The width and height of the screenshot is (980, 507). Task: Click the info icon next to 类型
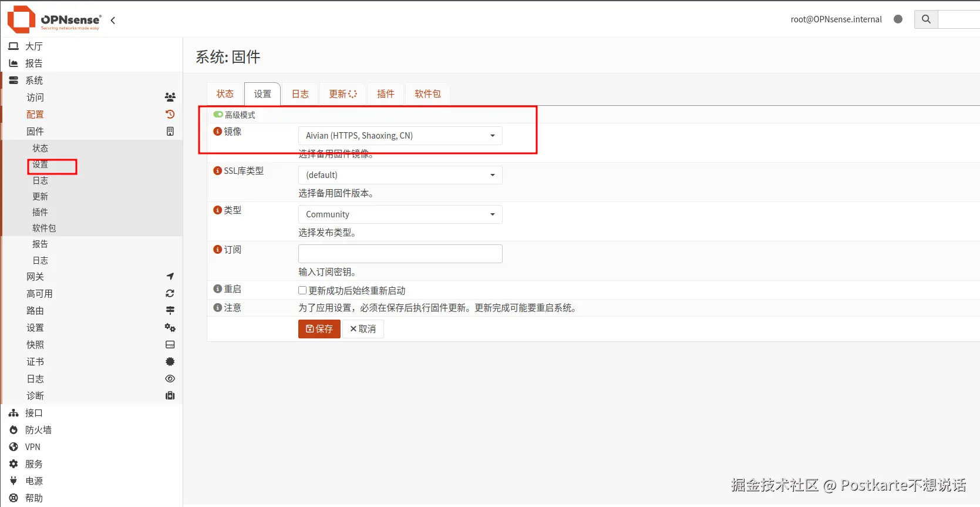coord(217,210)
